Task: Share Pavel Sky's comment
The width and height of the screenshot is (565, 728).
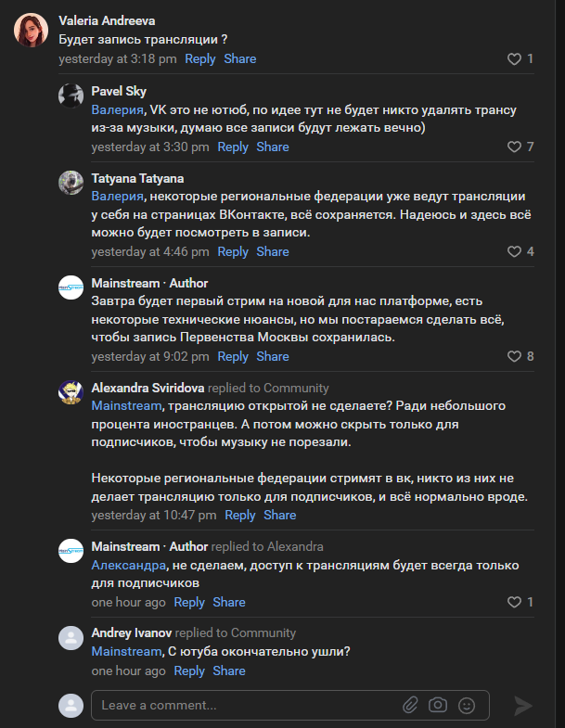Action: point(273,147)
